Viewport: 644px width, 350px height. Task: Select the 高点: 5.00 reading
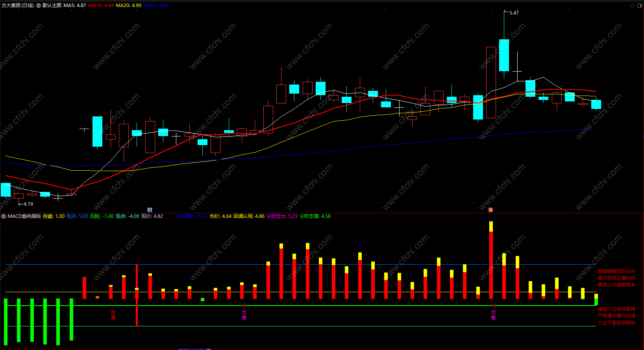tap(77, 216)
